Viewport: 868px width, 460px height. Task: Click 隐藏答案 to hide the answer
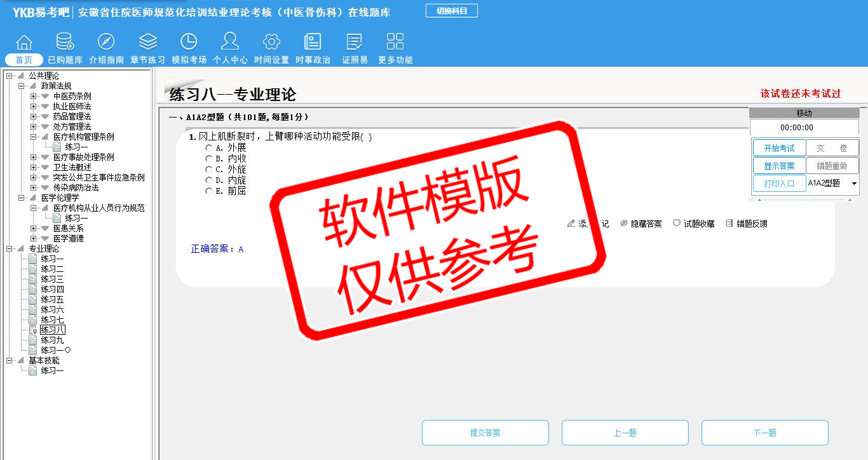click(x=641, y=224)
